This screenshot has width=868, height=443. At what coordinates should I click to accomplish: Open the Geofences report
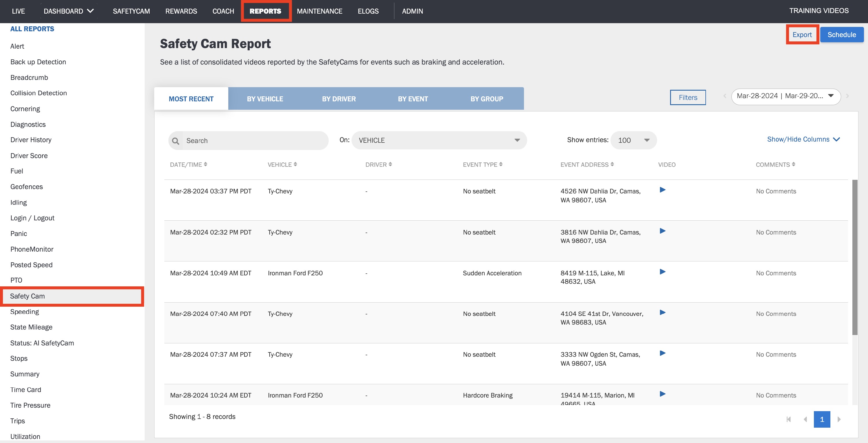tap(27, 187)
